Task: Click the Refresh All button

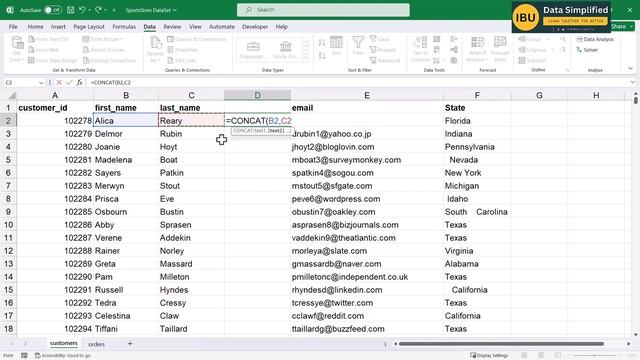Action: [x=156, y=49]
